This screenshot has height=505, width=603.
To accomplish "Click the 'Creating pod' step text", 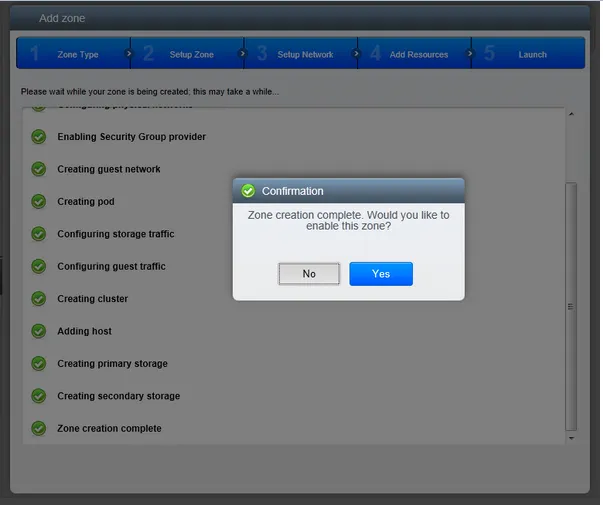I will pos(86,202).
